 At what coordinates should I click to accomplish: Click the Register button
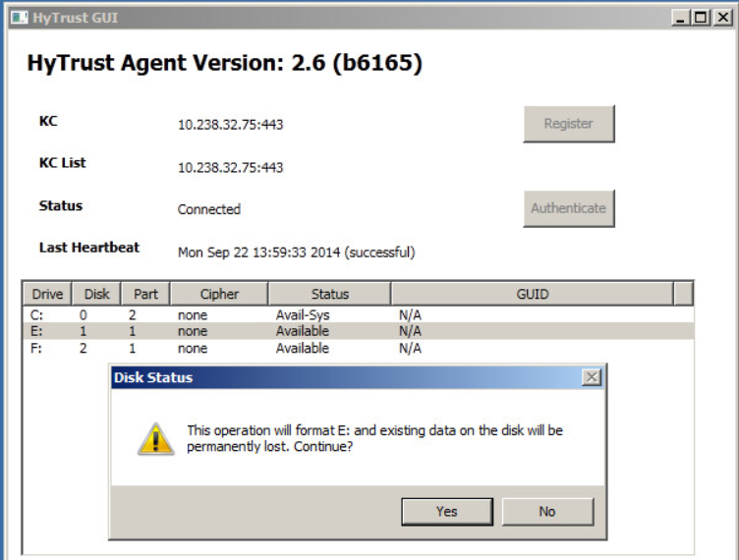click(x=569, y=124)
